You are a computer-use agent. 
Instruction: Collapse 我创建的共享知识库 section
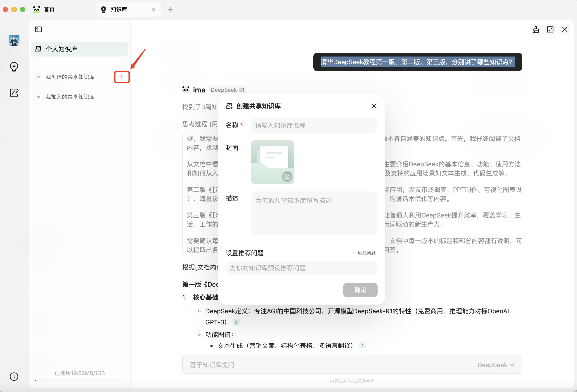(x=38, y=77)
